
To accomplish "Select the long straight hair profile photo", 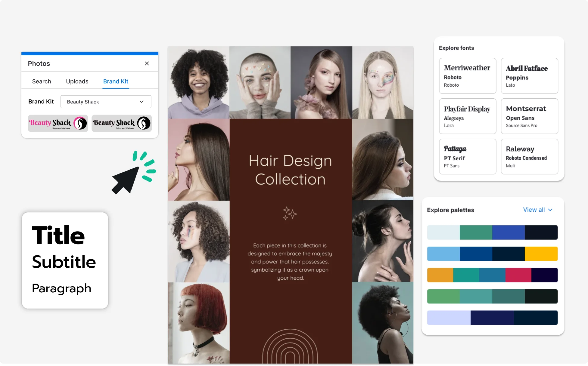I will click(199, 160).
